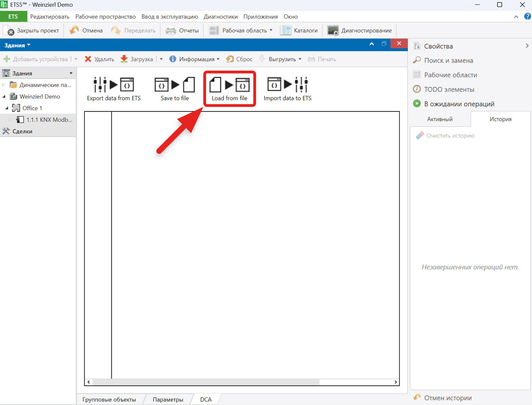
Task: Switch to the Параметры tab
Action: (168, 399)
